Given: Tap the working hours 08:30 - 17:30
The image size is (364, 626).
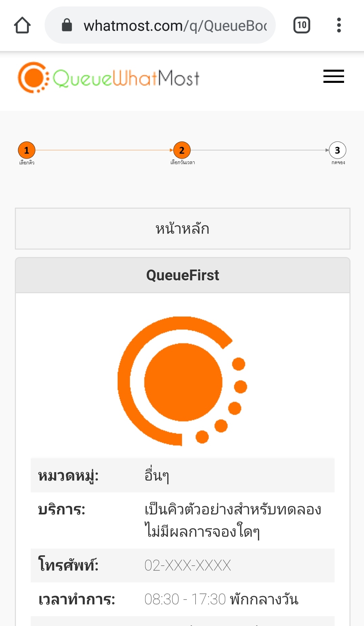Looking at the screenshot, I should [x=185, y=599].
